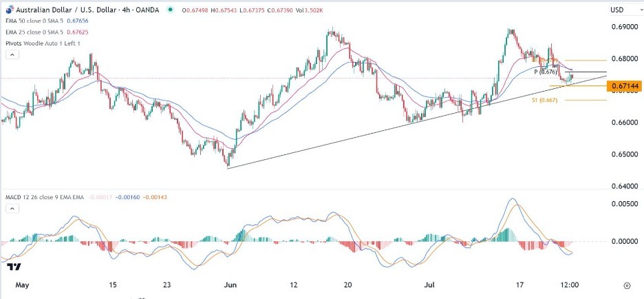Click the green market status dot
644x299 pixels.
169,10
